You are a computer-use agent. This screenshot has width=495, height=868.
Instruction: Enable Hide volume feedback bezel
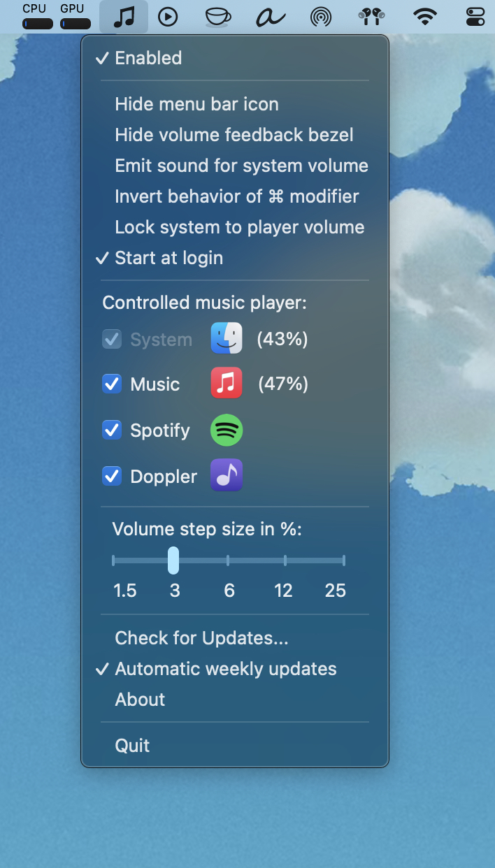[x=234, y=134]
